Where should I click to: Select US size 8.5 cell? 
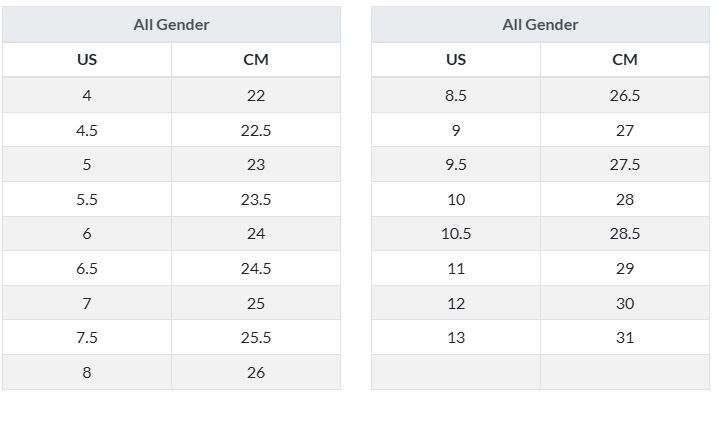[x=456, y=95]
